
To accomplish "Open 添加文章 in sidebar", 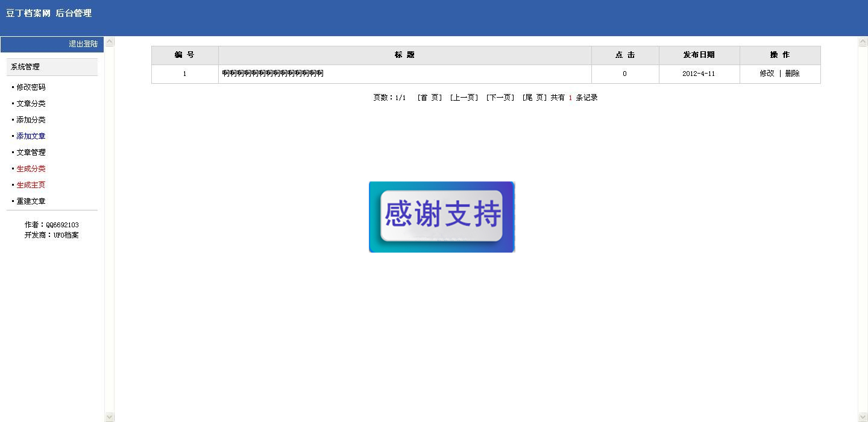I will (x=31, y=136).
